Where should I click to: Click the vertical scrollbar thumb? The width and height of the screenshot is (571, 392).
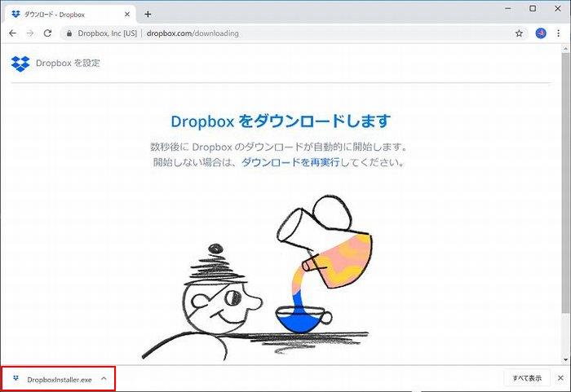coord(565,182)
